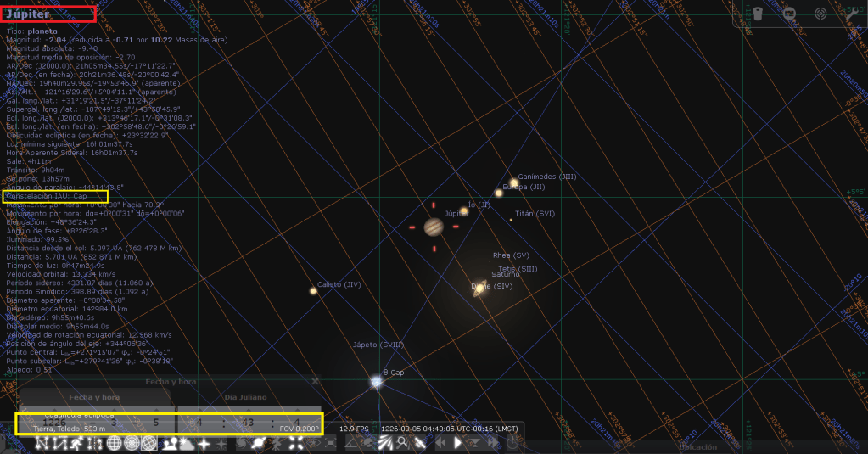Increment the minutes field 43 upward
Viewport: 868px width, 454px height.
249,410
